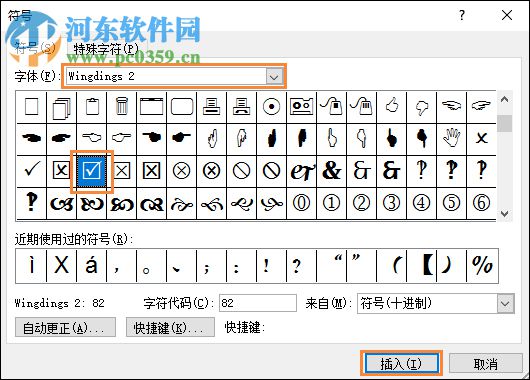Select the thin boxed X symbol right of checked box
530x380 pixels.
click(122, 171)
